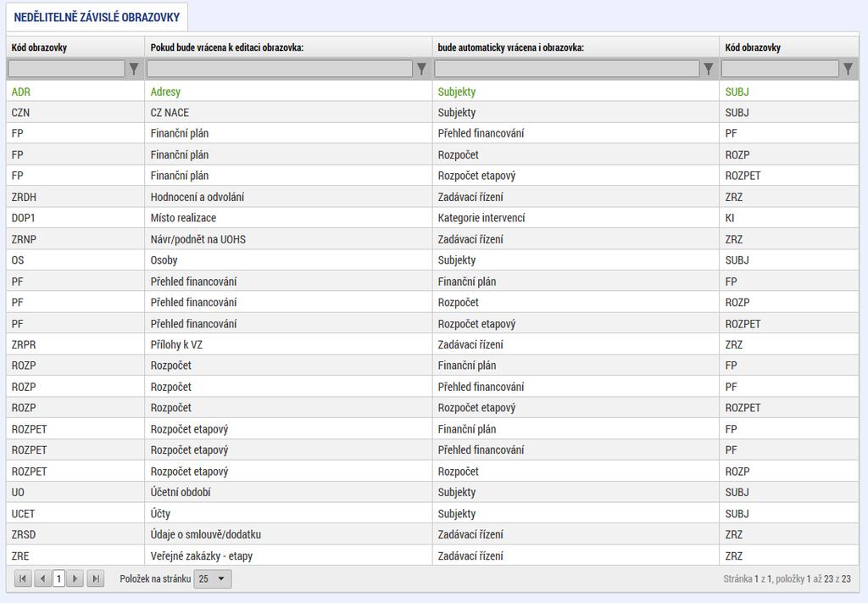This screenshot has width=868, height=603.
Task: Sort by the rightmost Kód obrazovky header
Action: point(753,47)
